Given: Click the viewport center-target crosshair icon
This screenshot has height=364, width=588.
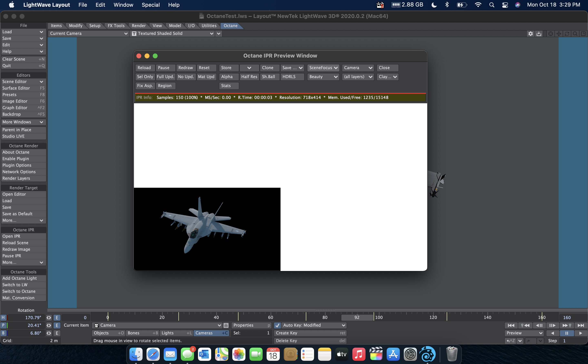Looking at the screenshot, I should [x=550, y=34].
